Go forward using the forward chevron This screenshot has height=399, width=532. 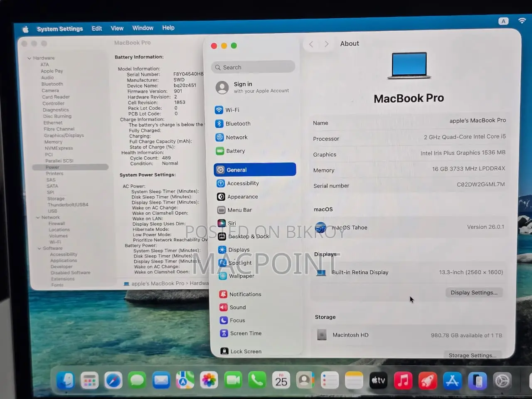click(326, 44)
